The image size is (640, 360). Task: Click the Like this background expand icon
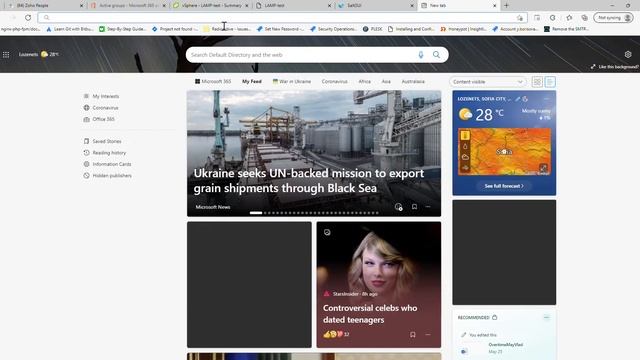[x=593, y=67]
